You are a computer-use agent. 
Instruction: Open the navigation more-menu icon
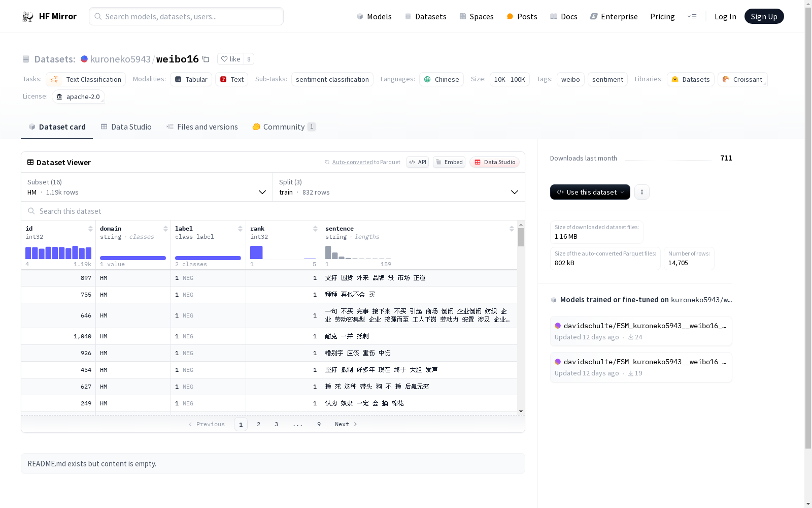[692, 16]
